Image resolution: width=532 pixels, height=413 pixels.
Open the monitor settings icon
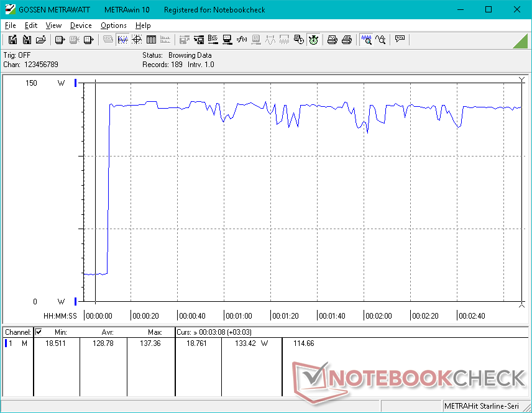click(x=227, y=40)
